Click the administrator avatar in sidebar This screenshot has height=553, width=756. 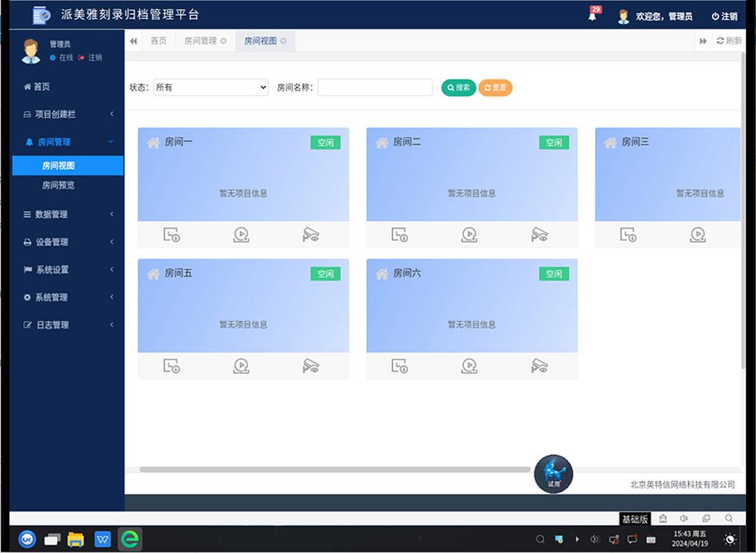(31, 51)
